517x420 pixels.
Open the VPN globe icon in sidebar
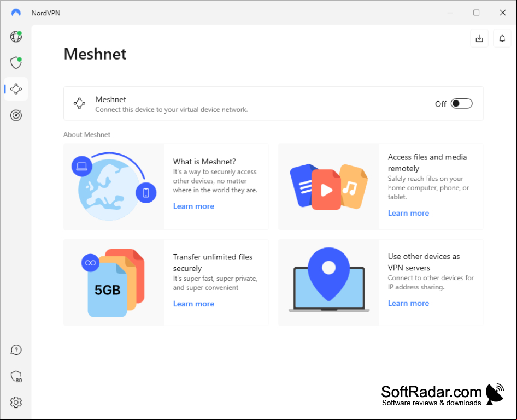[16, 36]
